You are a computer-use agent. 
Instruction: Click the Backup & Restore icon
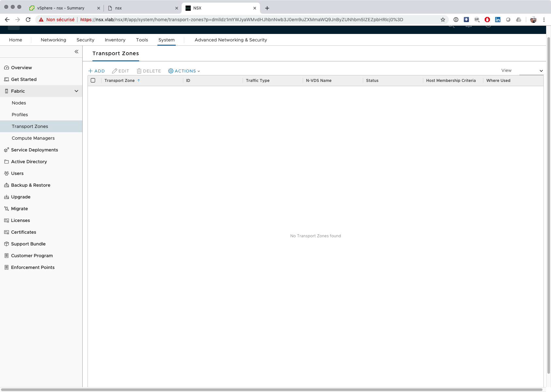[6, 185]
